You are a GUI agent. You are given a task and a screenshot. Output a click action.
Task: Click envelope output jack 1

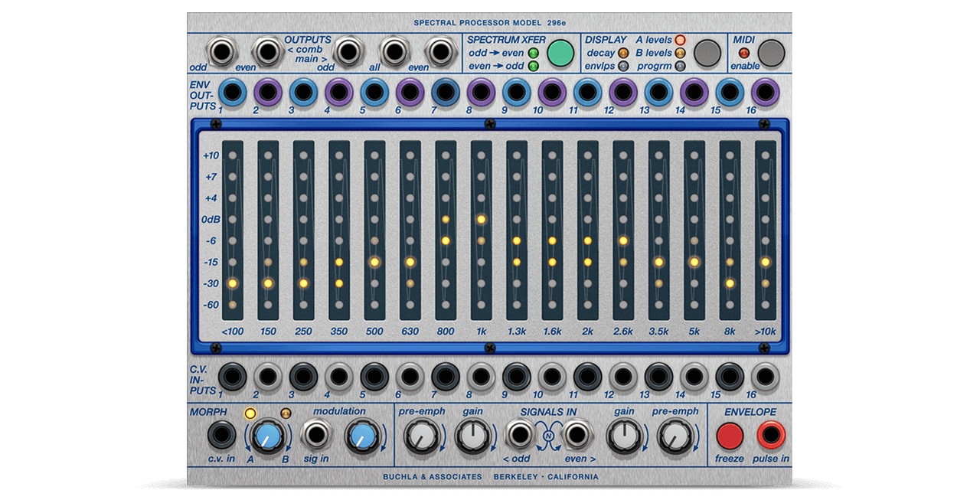pos(231,92)
